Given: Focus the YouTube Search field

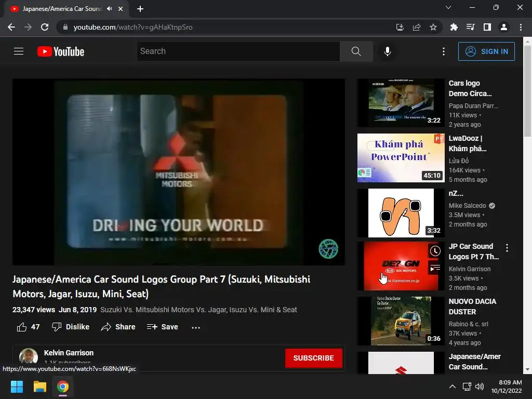Looking at the screenshot, I should point(238,51).
